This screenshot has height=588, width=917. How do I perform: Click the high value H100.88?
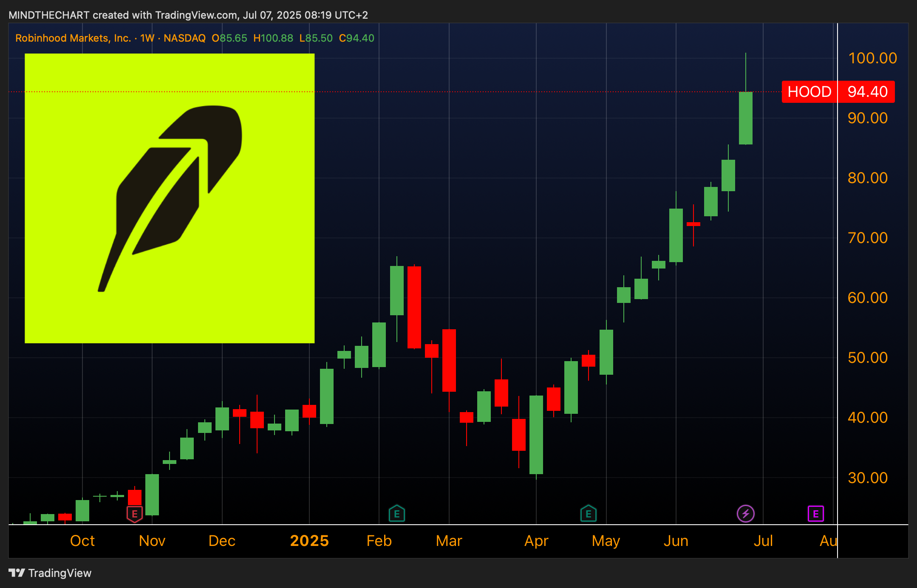pyautogui.click(x=273, y=38)
